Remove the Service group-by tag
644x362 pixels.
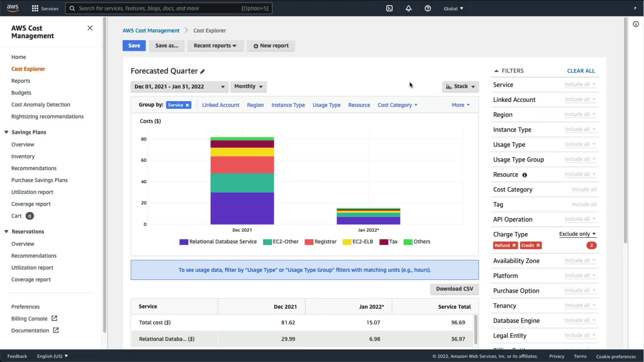pyautogui.click(x=187, y=105)
